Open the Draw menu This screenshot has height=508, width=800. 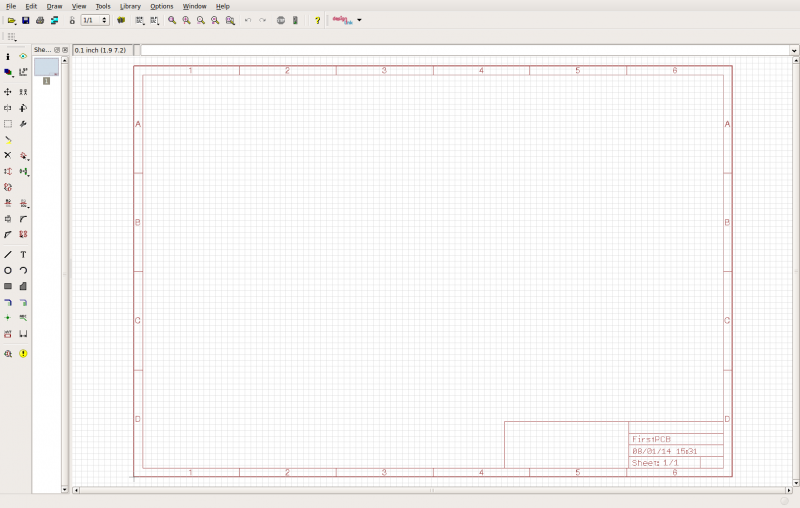pos(54,6)
